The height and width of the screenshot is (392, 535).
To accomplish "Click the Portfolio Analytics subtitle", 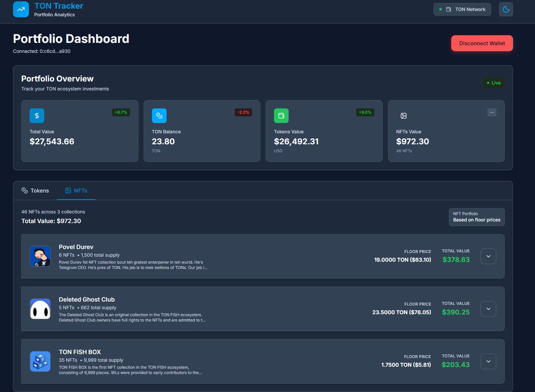I will click(54, 15).
